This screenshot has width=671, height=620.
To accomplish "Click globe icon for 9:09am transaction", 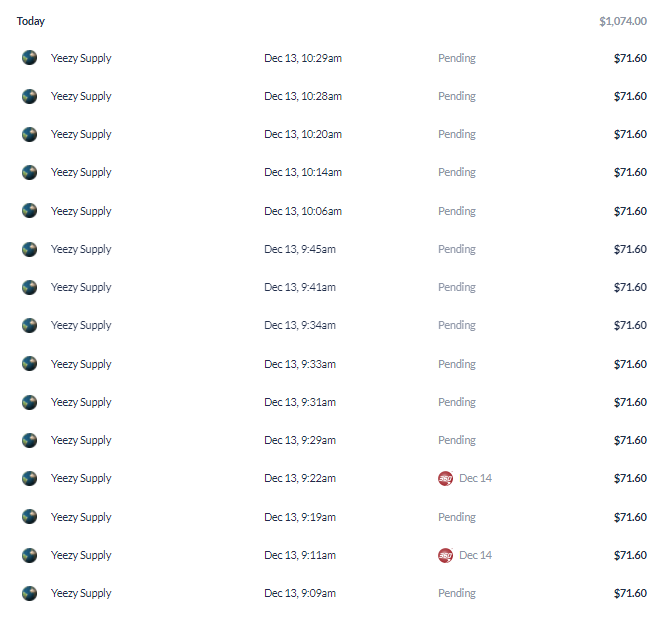I will [30, 593].
